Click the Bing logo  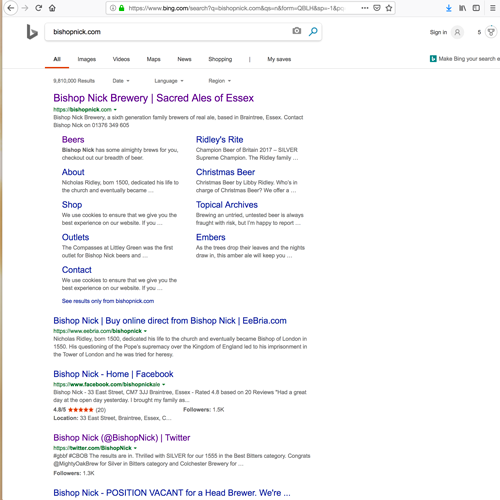click(x=32, y=32)
